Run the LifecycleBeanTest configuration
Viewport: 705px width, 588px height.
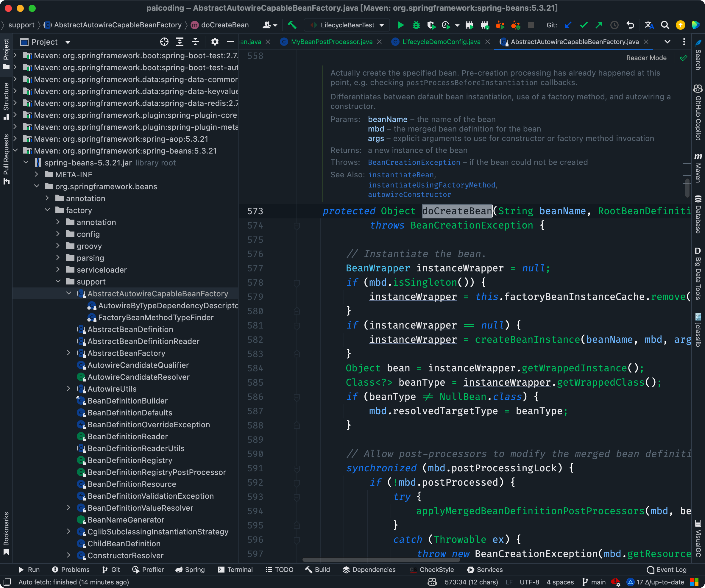pos(401,25)
